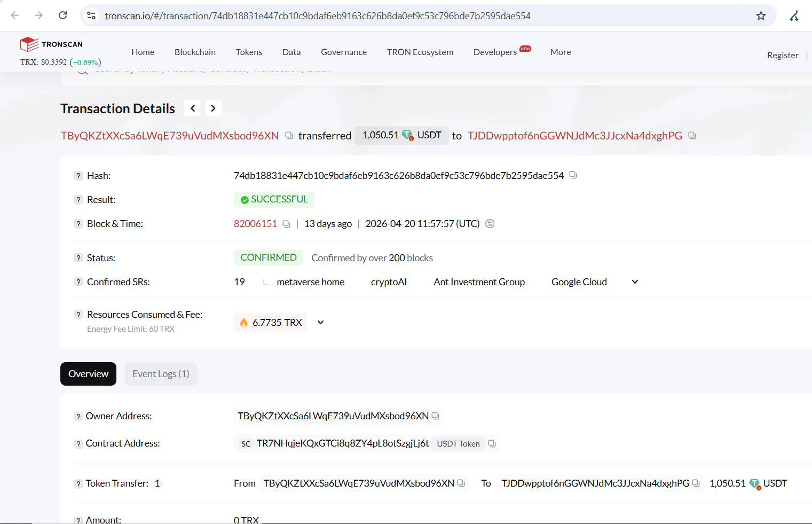Open block 82006151 link
Viewport: 812px width, 524px height.
pos(255,224)
